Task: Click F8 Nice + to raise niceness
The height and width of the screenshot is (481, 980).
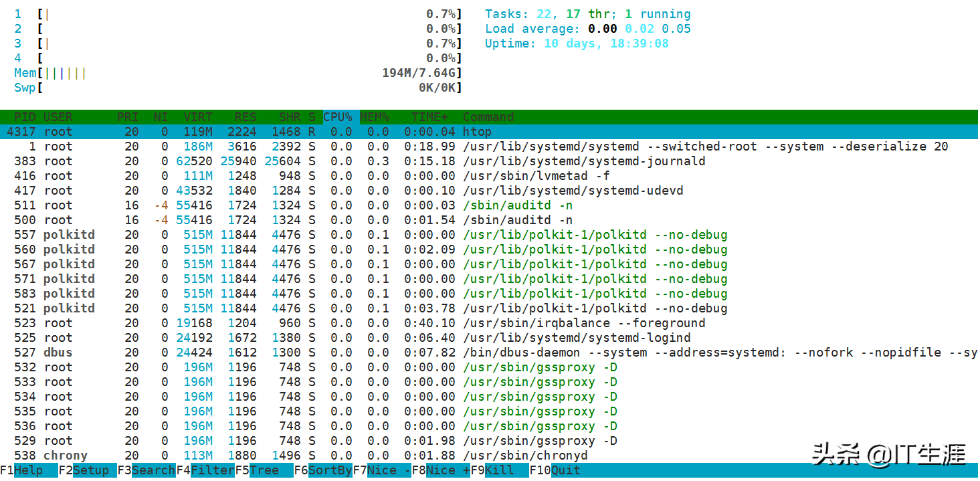Action: coord(441,470)
